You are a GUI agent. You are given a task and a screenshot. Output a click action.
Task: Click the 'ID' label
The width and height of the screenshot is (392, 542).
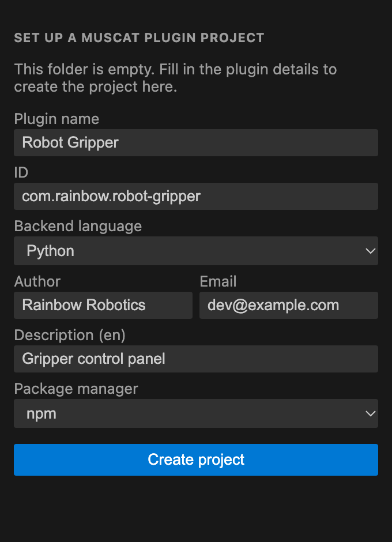click(x=21, y=172)
